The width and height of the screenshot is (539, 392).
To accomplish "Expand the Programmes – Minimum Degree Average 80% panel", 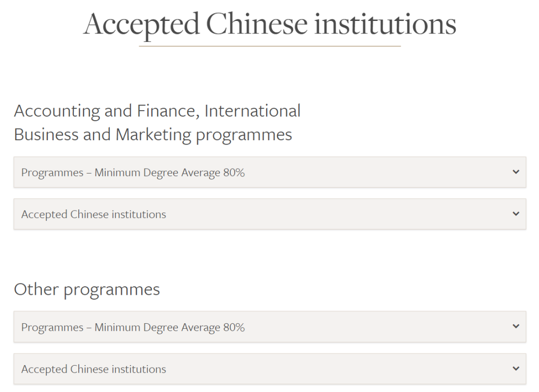I will pyautogui.click(x=269, y=172).
